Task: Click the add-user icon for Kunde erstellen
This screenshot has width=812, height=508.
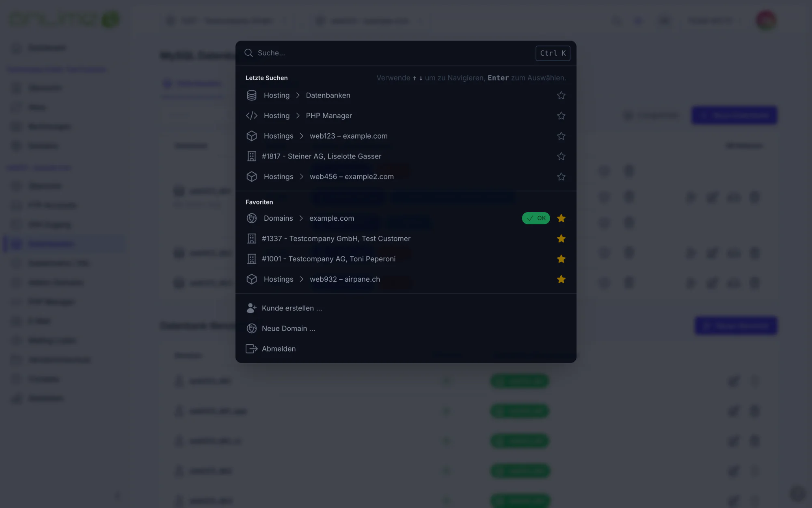Action: pos(252,308)
